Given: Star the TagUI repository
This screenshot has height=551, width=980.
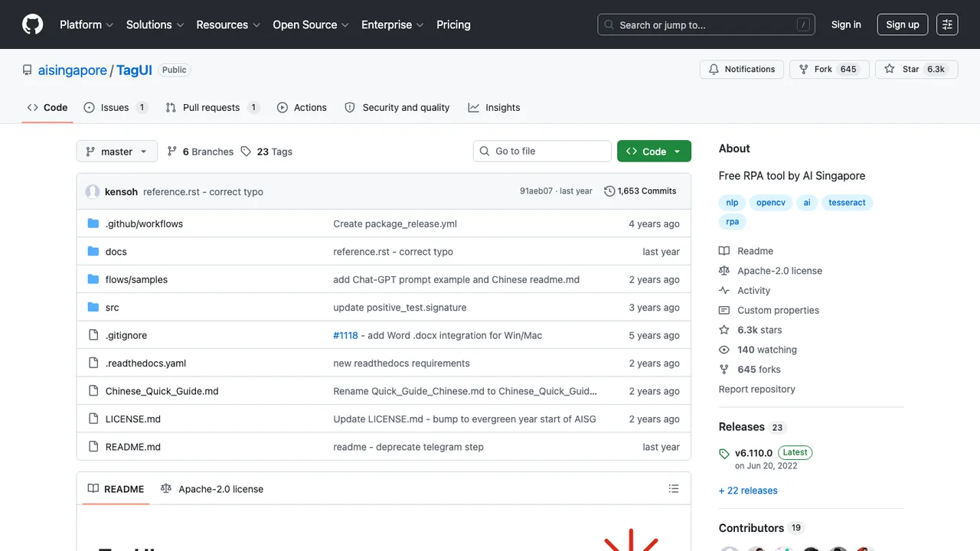Looking at the screenshot, I should point(915,69).
